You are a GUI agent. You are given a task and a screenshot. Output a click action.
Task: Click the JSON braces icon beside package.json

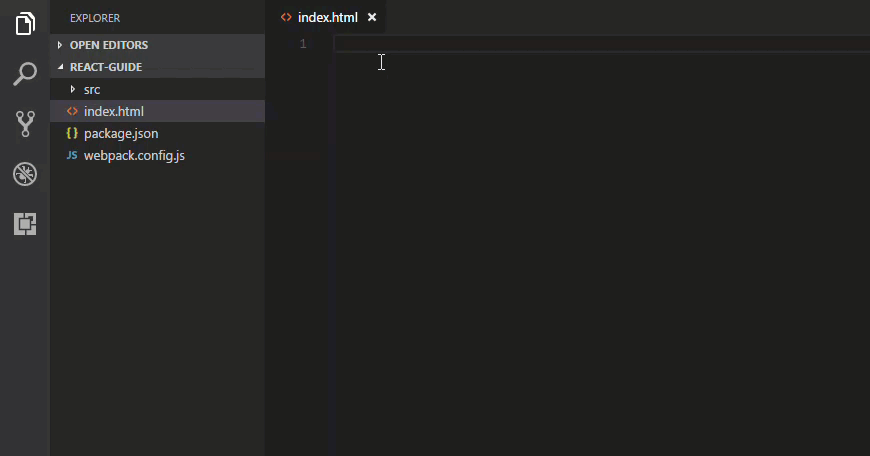click(72, 134)
